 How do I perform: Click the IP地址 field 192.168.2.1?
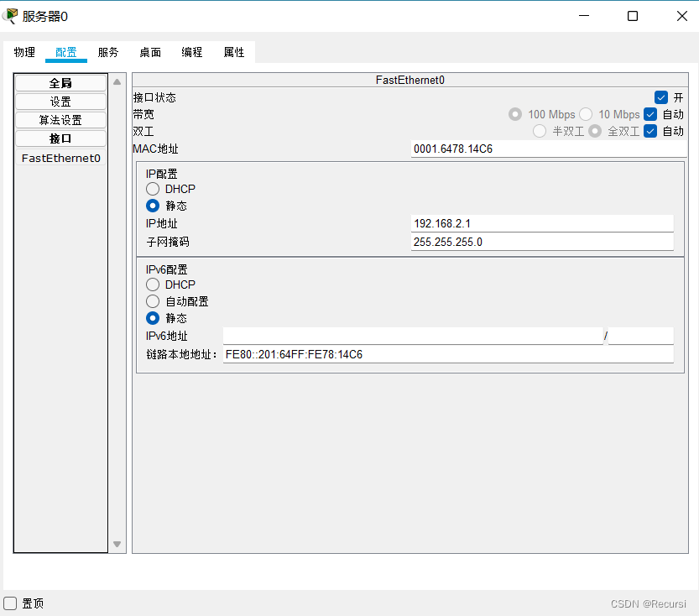point(542,223)
